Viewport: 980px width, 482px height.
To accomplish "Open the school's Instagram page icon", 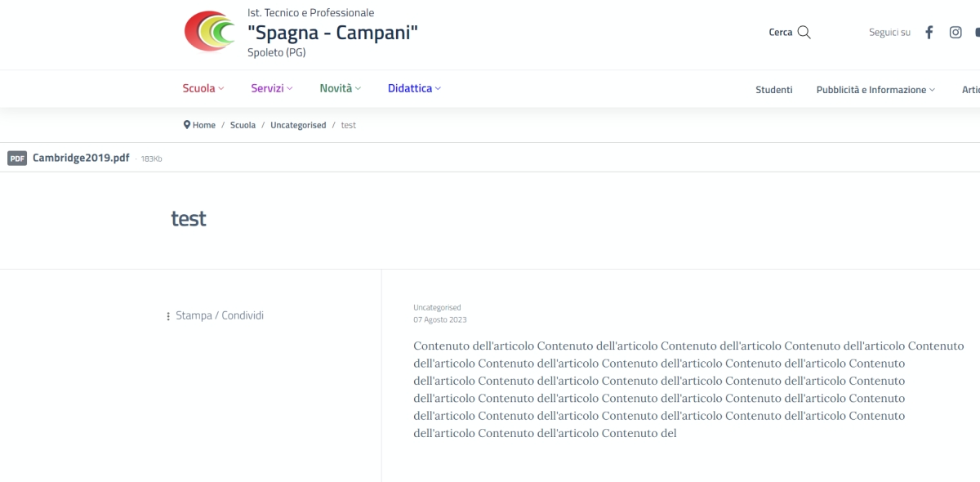I will coord(955,33).
